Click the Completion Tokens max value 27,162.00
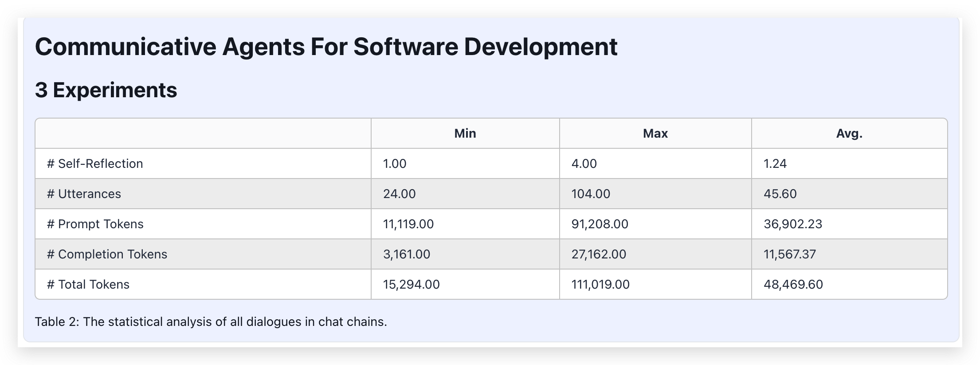 coord(599,254)
